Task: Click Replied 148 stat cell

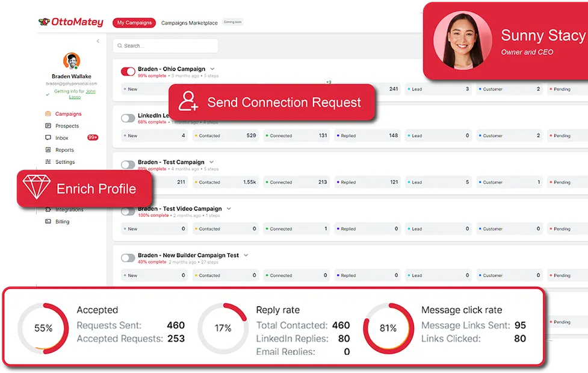Action: (x=367, y=136)
